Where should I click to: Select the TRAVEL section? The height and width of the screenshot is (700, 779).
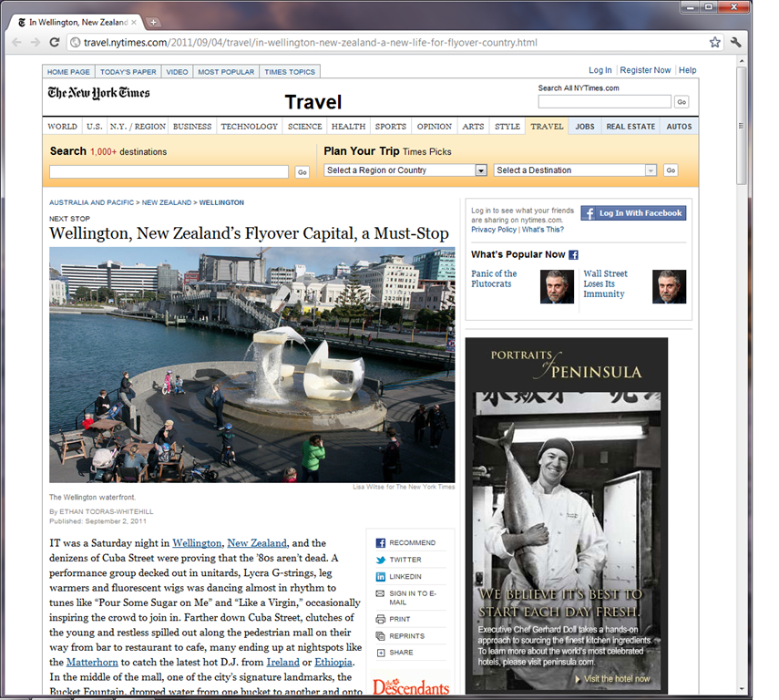click(x=547, y=127)
